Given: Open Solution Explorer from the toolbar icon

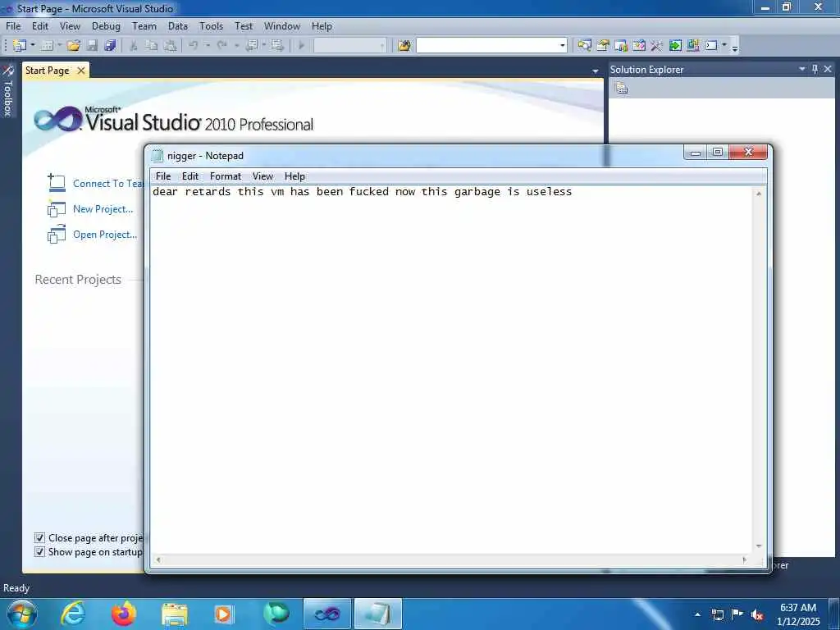Looking at the screenshot, I should [x=584, y=46].
